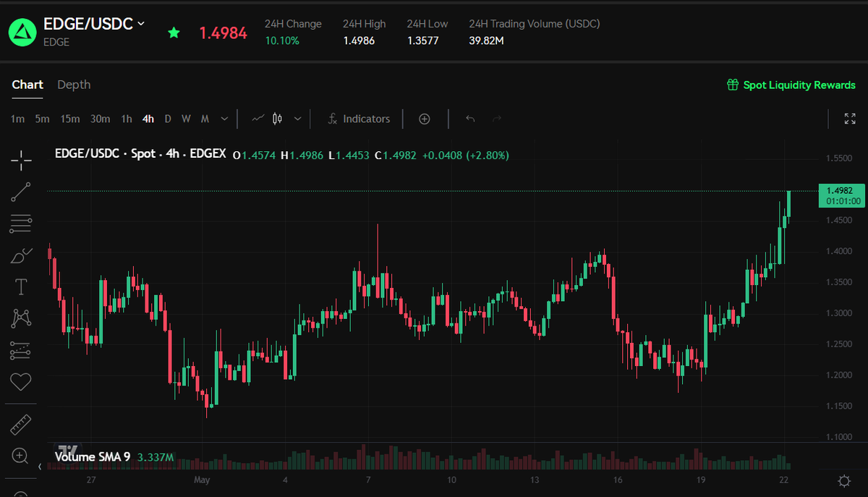Select the 30m timeframe
868x497 pixels.
(100, 119)
